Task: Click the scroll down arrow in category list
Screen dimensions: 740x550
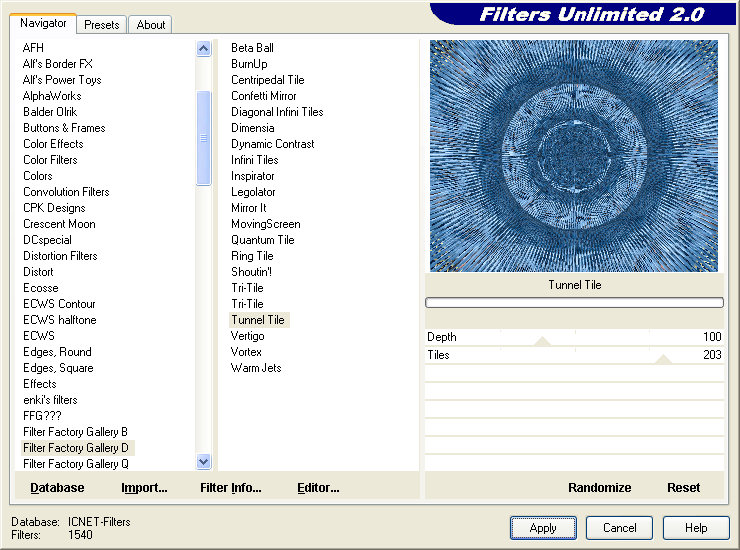Action: pos(203,462)
